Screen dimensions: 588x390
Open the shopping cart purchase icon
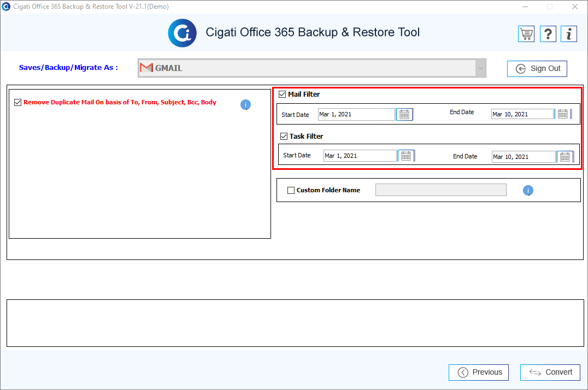click(526, 34)
